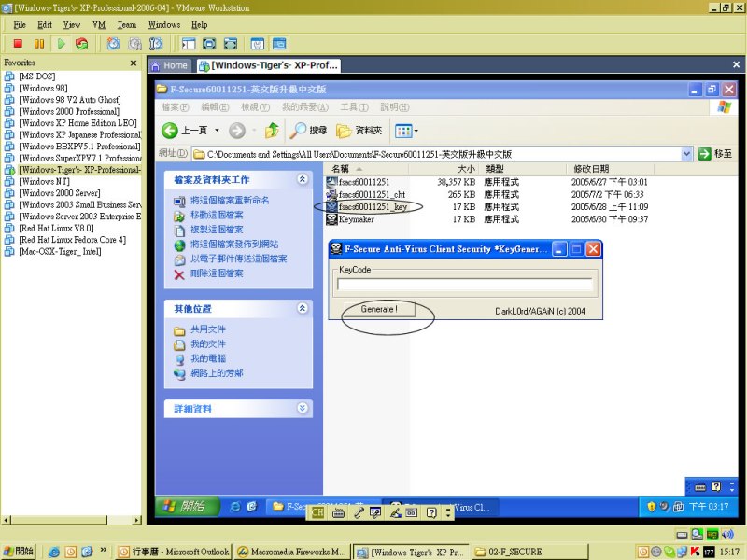The width and height of the screenshot is (747, 560).
Task: Select [Red Hat Linux Fedora Core 4] favorite
Action: coord(73,240)
